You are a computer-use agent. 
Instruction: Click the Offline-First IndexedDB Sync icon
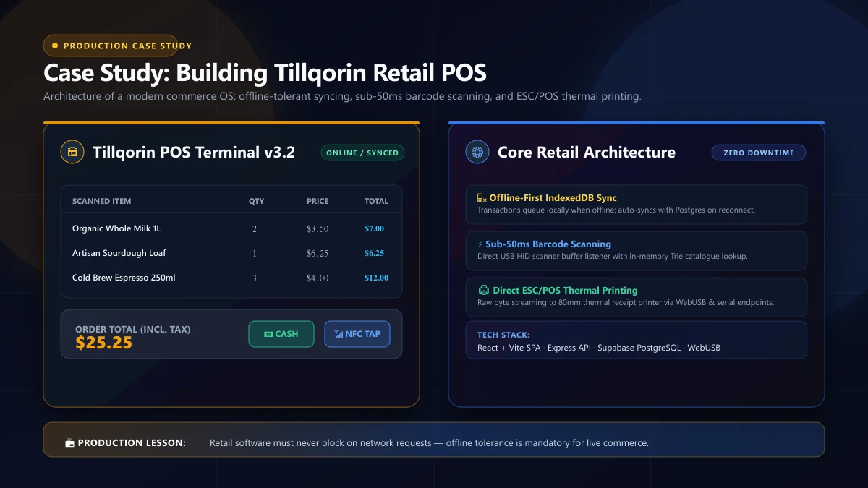pyautogui.click(x=482, y=197)
